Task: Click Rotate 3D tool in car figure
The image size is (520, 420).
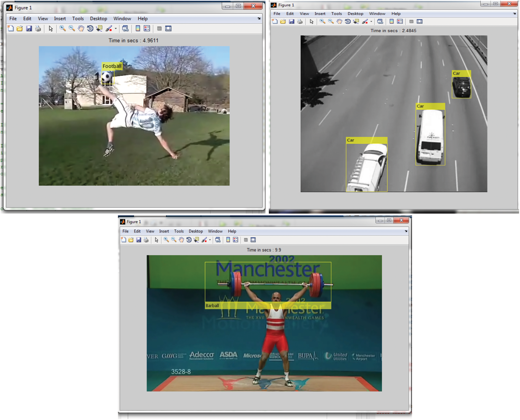Action: [348, 22]
